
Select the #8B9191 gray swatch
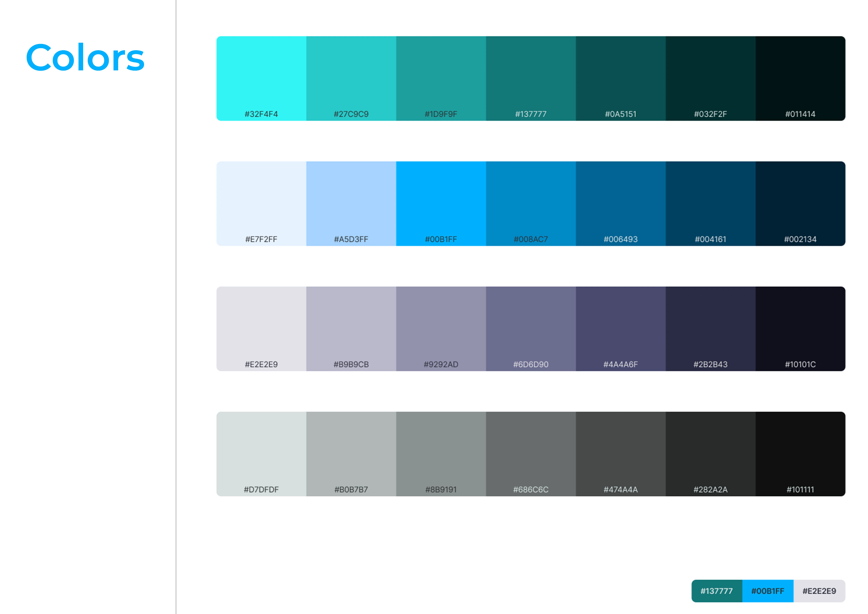coord(441,454)
